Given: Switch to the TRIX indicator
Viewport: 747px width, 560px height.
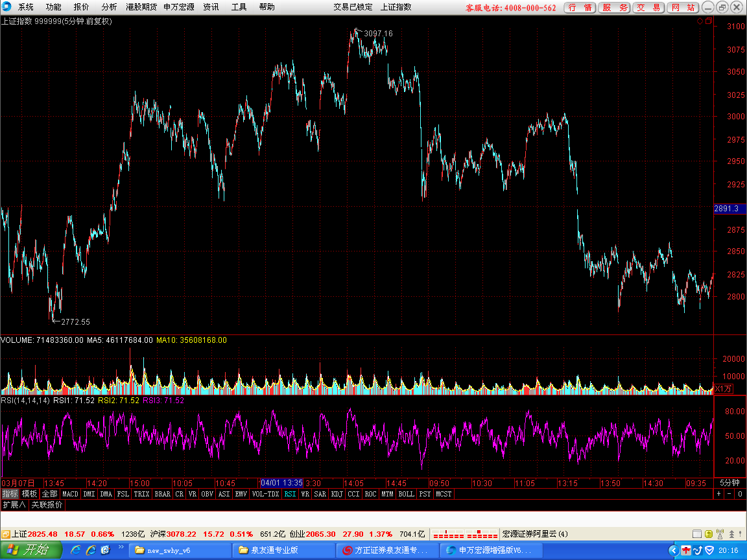Looking at the screenshot, I should (x=141, y=495).
